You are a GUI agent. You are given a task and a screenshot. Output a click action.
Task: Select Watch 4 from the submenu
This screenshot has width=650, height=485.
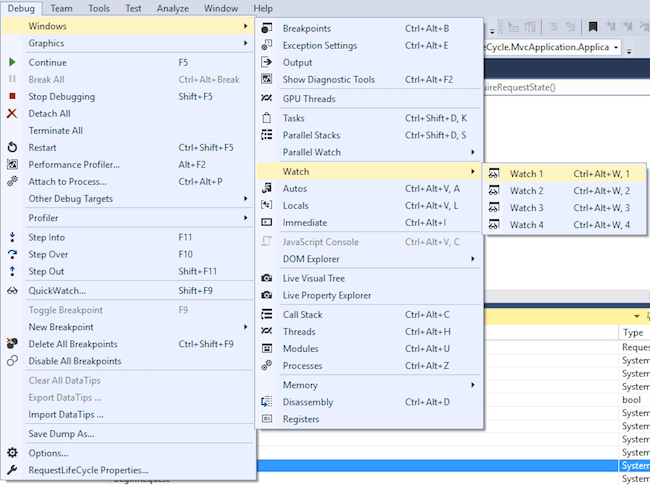click(x=564, y=225)
